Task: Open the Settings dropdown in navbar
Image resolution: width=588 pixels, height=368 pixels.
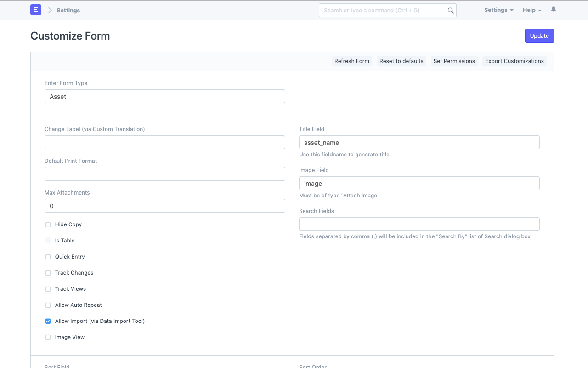Action: click(498, 10)
